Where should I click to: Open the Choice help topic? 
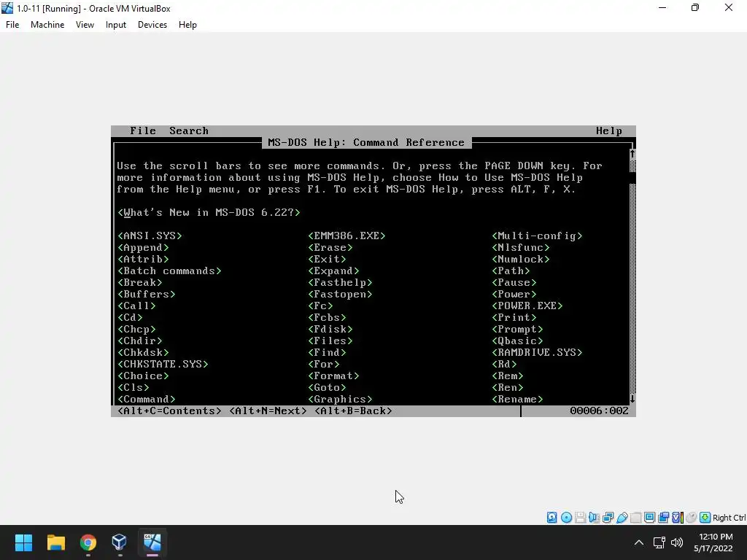(143, 376)
